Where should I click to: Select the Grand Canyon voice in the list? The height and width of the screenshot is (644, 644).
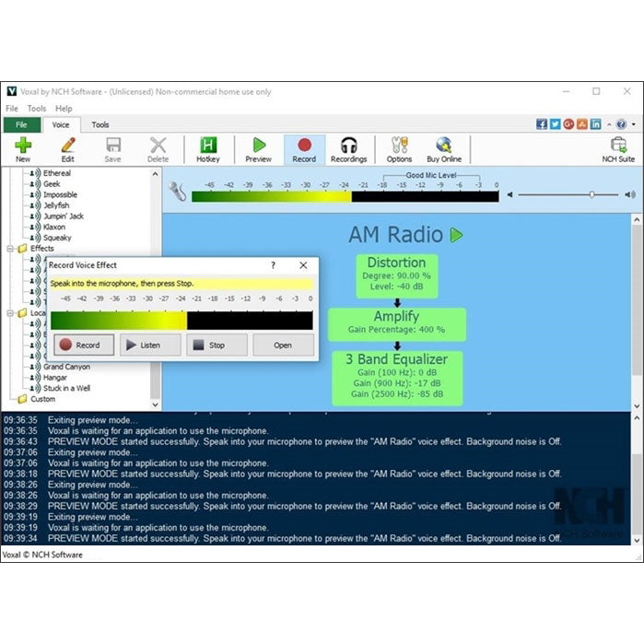[66, 367]
